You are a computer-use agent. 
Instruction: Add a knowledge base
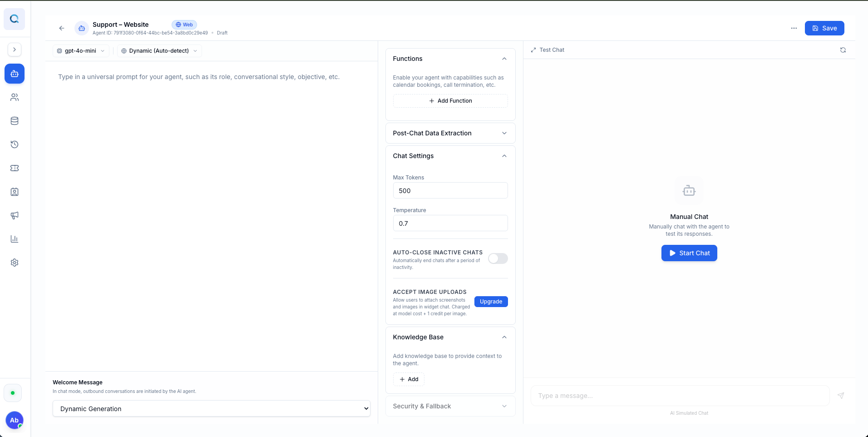(409, 379)
